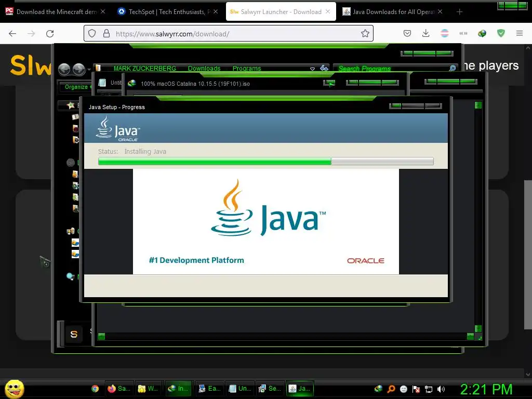Click the Java Setup - Progress window title
The height and width of the screenshot is (399, 532).
point(117,107)
